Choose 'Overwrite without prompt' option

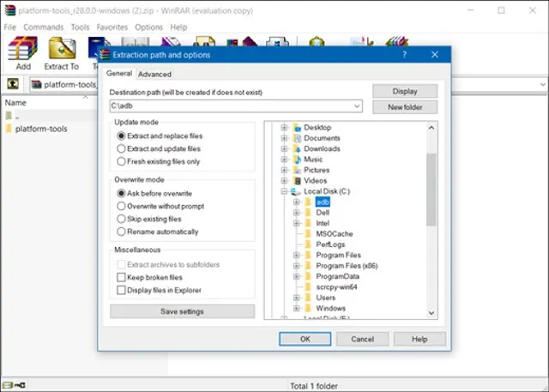click(x=121, y=207)
